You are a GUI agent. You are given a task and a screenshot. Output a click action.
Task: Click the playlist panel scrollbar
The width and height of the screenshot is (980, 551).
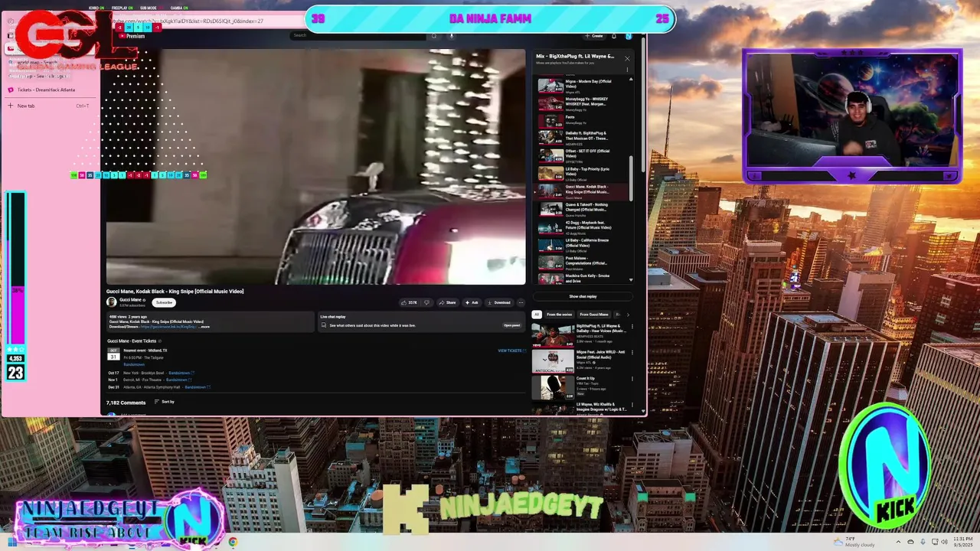(x=632, y=180)
